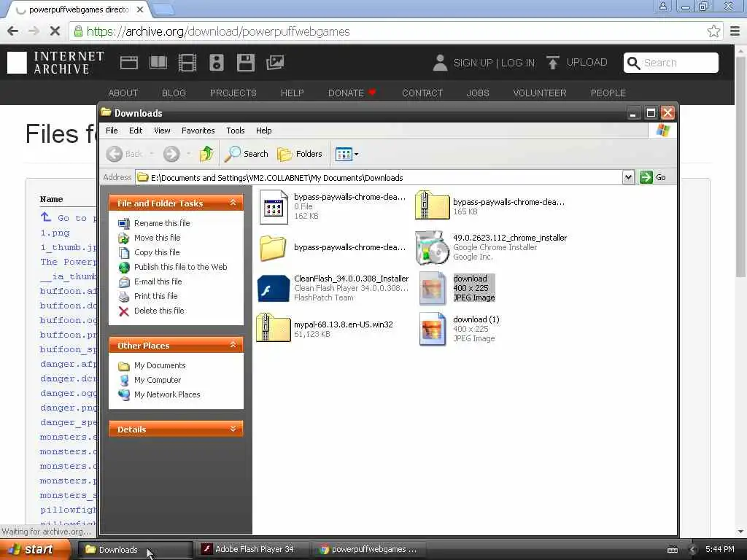The width and height of the screenshot is (747, 560).
Task: Open the File menu
Action: coord(112,131)
